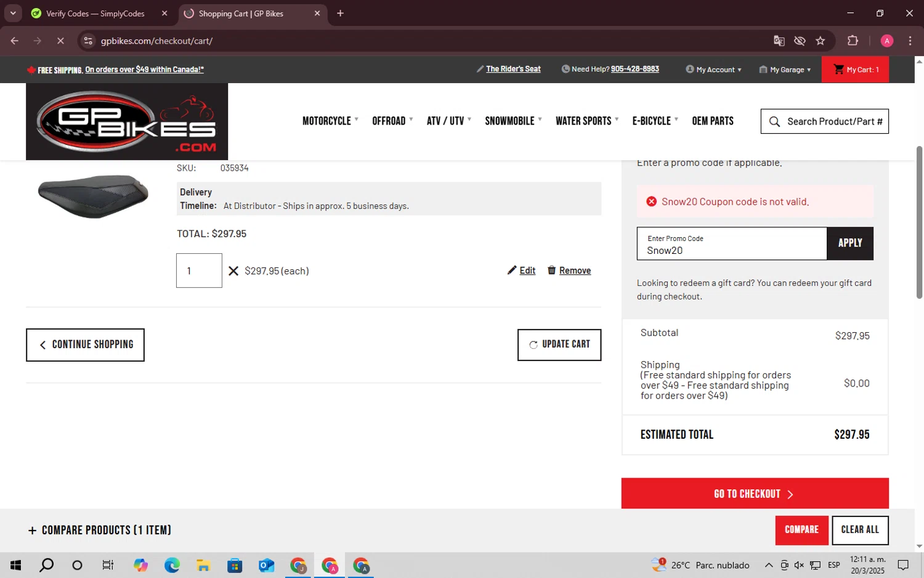Open a new browser tab

point(340,14)
